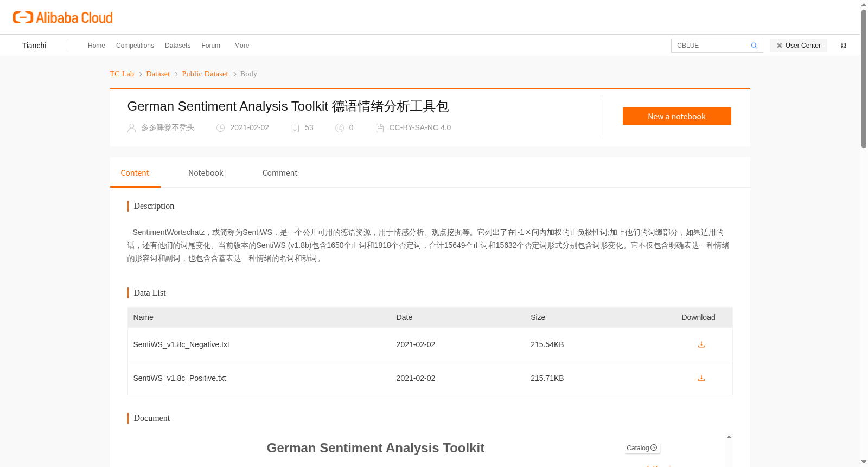This screenshot has height=467, width=868.
Task: Click the Date column header
Action: [x=404, y=317]
